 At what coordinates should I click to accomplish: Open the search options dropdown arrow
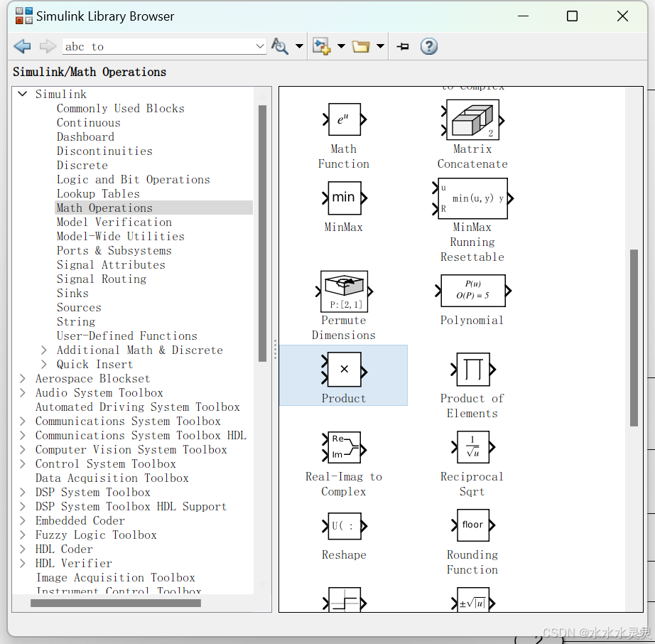(299, 46)
